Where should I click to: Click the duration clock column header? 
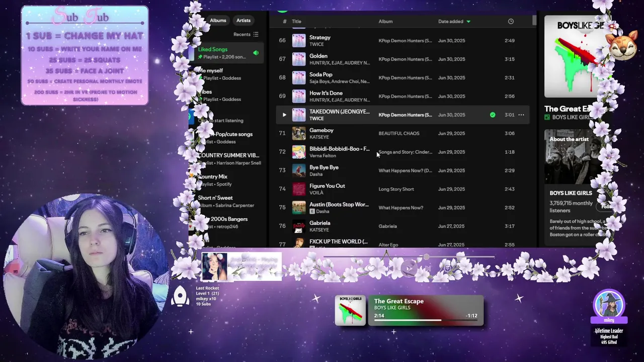coord(511,22)
